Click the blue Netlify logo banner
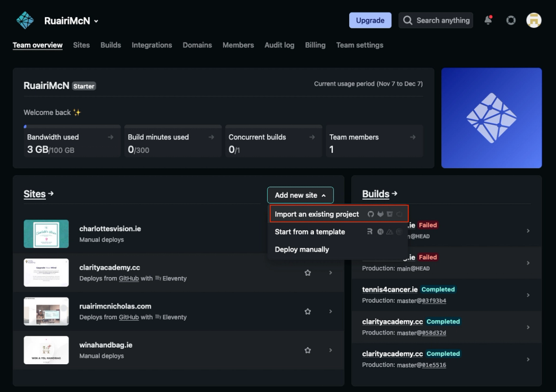Screen dimensions: 556x392 tap(492, 118)
